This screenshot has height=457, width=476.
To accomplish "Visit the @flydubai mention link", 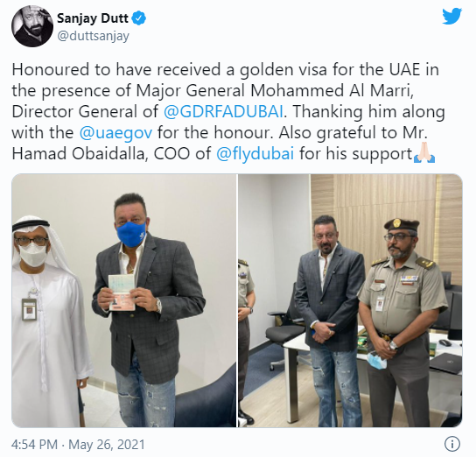I will (255, 153).
